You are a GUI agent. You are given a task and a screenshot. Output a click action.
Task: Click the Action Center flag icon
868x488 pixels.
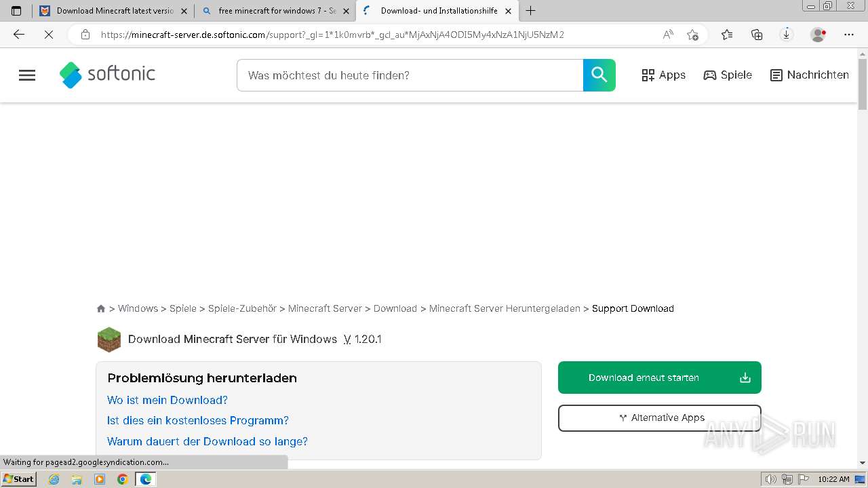point(803,479)
